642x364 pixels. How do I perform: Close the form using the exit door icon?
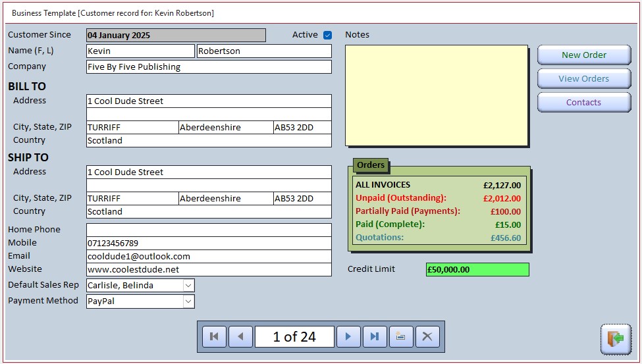coord(615,339)
